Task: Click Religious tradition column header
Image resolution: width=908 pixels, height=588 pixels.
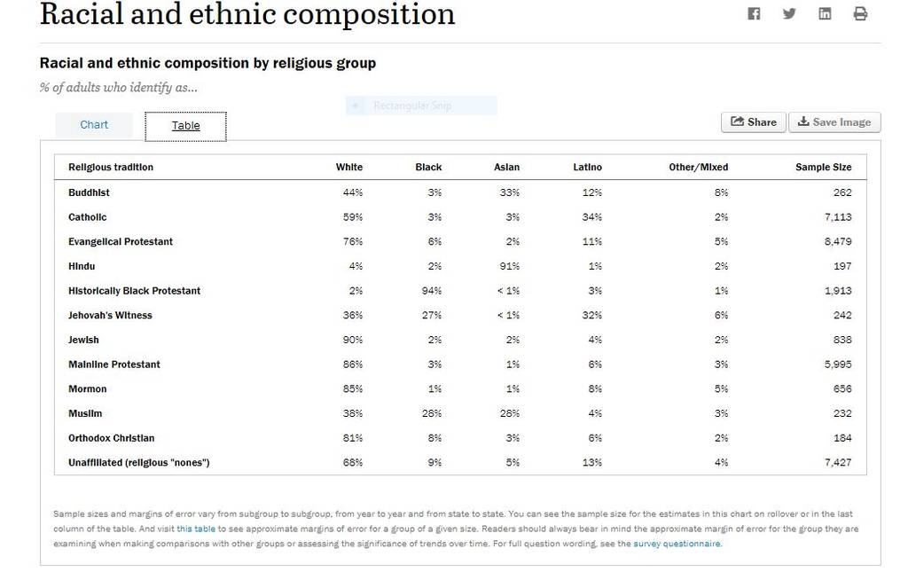Action: point(111,168)
